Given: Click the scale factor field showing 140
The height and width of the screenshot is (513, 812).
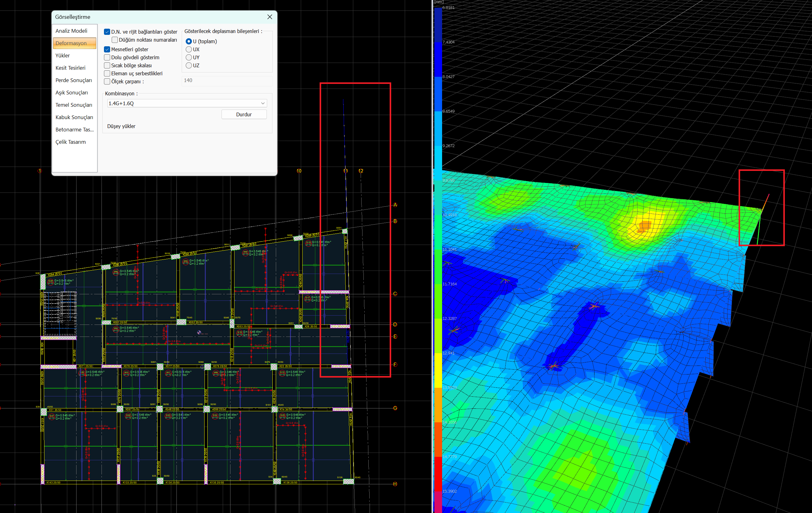Looking at the screenshot, I should pyautogui.click(x=227, y=81).
